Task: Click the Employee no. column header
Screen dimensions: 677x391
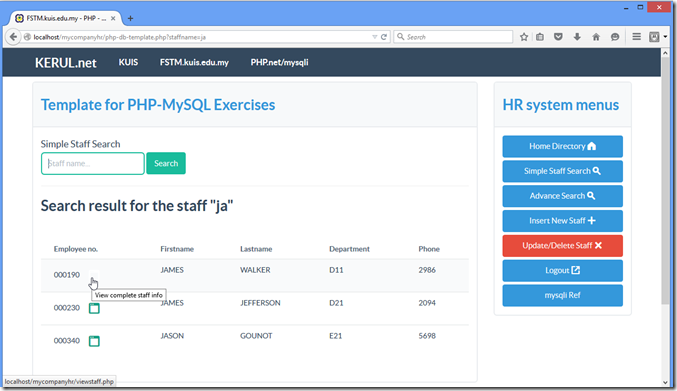Action: click(x=76, y=249)
